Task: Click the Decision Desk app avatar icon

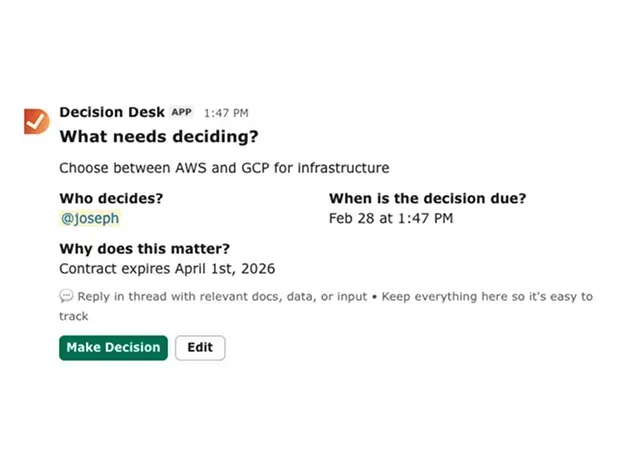Action: point(36,120)
